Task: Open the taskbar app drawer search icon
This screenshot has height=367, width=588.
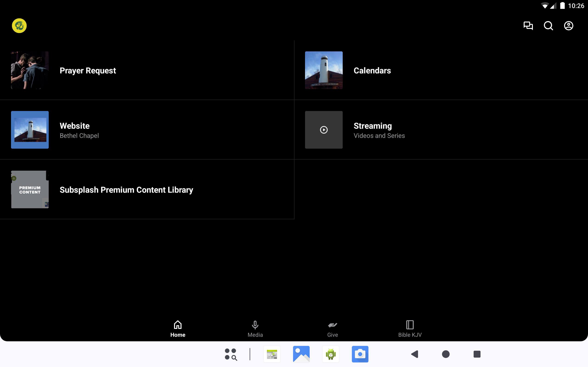Action: click(231, 354)
